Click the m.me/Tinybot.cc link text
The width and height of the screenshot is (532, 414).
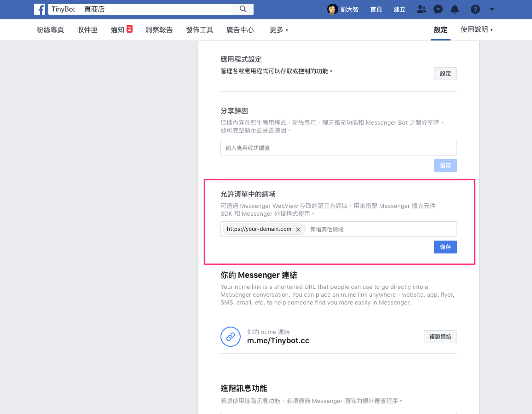click(278, 341)
